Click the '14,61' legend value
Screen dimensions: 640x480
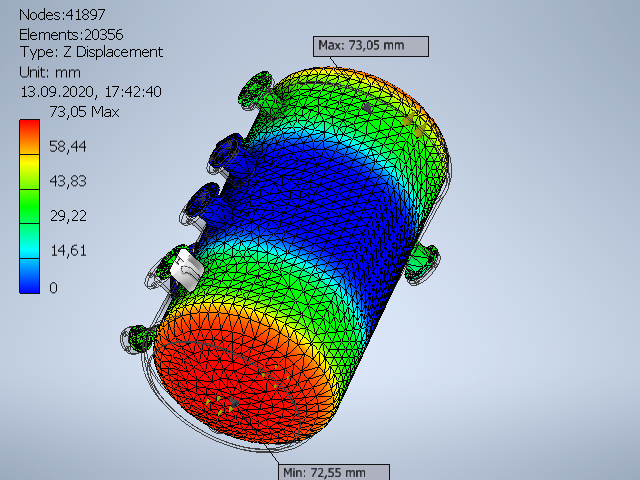(x=68, y=251)
